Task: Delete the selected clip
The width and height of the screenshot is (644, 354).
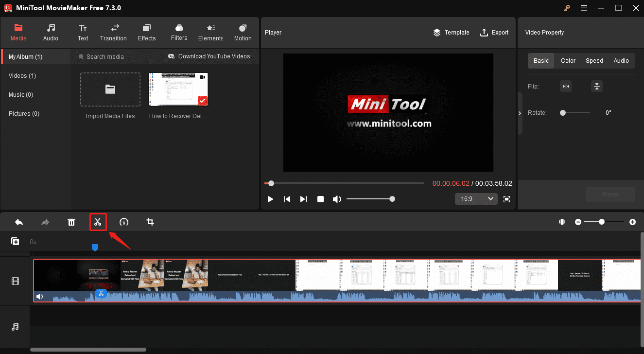Action: (71, 222)
